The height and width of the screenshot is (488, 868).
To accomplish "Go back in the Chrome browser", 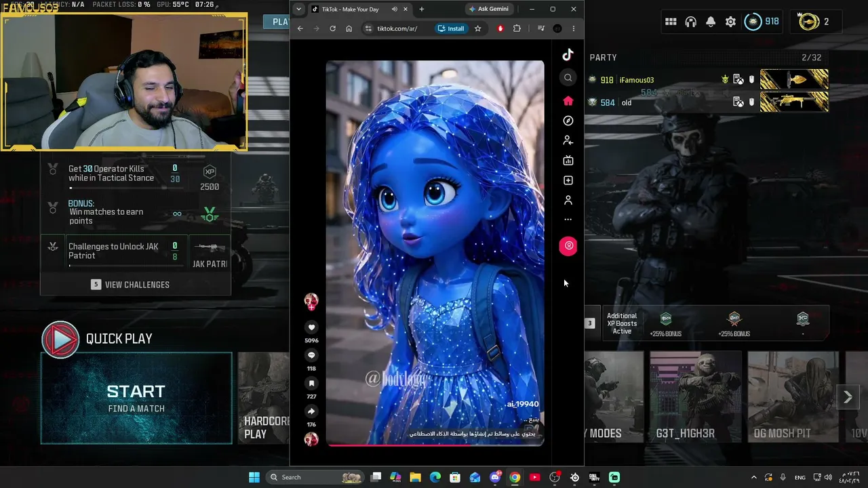I will 300,28.
